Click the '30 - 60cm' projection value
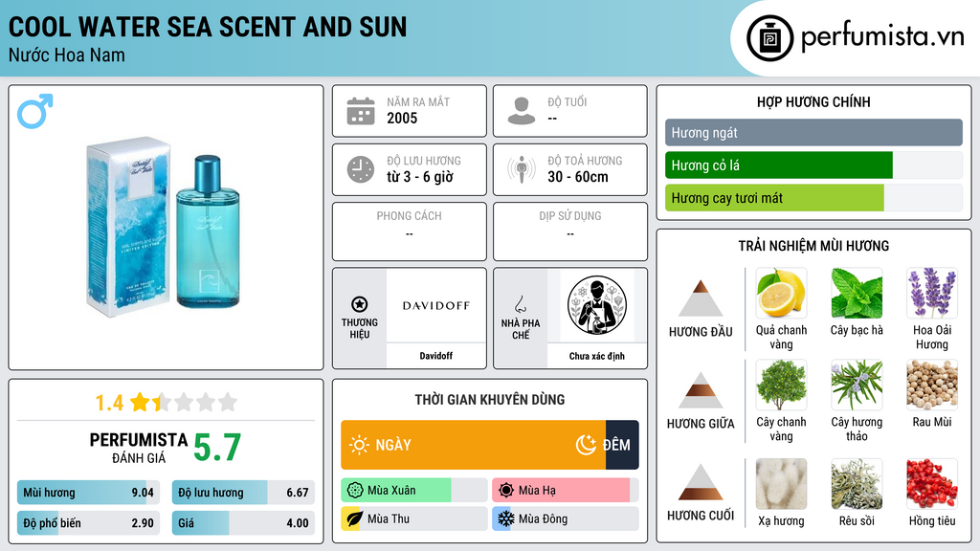Screen dimensions: 980x551 coord(578,177)
